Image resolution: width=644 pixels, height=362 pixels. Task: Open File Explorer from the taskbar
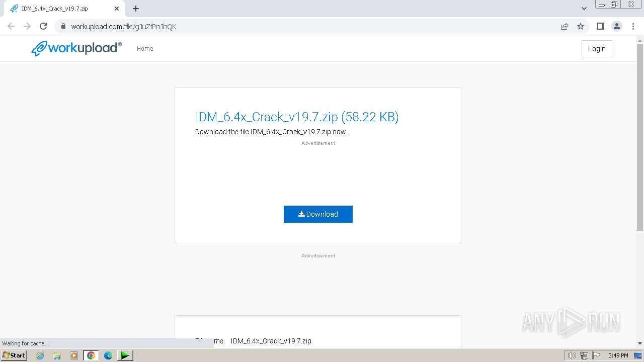[57, 355]
